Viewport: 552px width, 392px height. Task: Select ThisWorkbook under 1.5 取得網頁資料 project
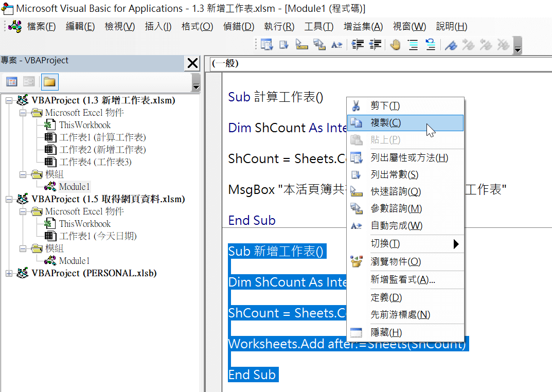[x=85, y=224]
